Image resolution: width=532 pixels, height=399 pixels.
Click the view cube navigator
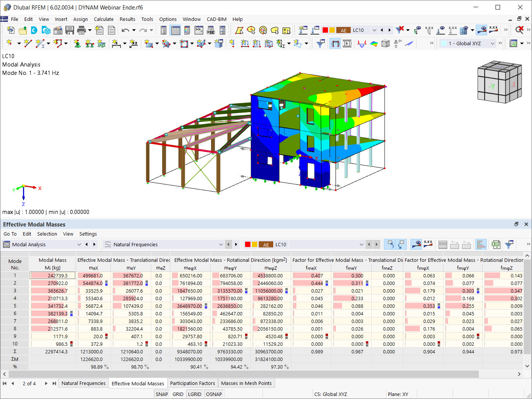pyautogui.click(x=499, y=82)
